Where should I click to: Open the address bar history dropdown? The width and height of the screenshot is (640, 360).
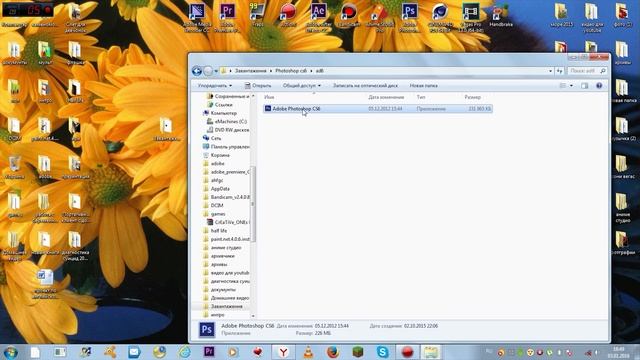(x=550, y=71)
